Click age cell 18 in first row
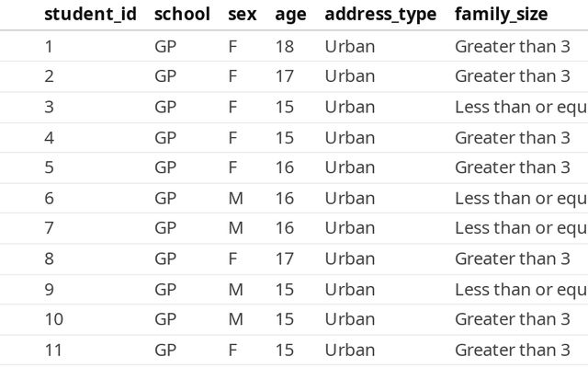Image resolution: width=588 pixels, height=368 pixels. 285,47
